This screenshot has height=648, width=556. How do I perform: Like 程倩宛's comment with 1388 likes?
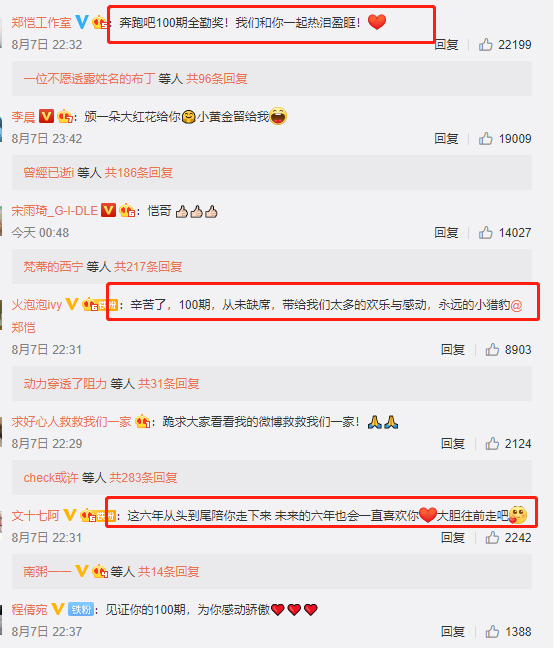point(492,631)
